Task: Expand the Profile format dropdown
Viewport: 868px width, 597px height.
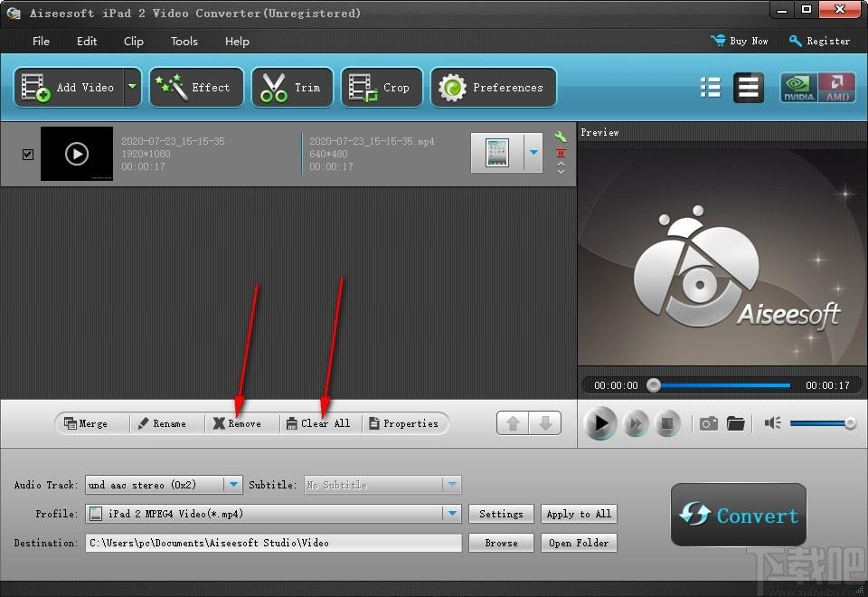Action: pyautogui.click(x=451, y=514)
